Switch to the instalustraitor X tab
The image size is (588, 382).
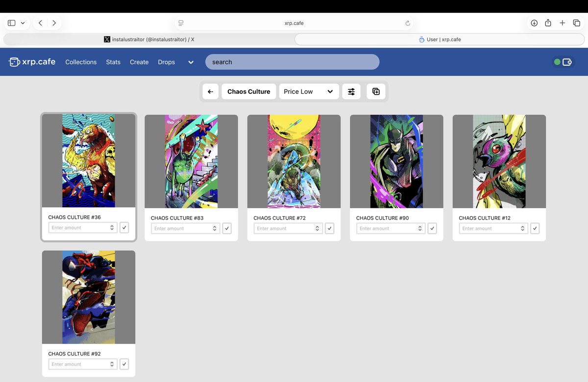(x=149, y=39)
